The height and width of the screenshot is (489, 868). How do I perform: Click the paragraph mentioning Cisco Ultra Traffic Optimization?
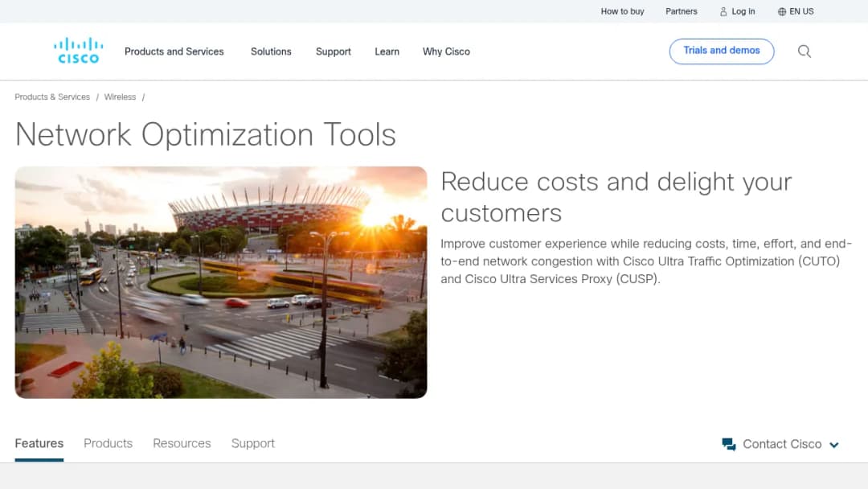click(x=646, y=261)
